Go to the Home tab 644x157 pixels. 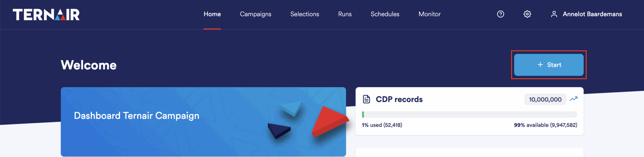[212, 14]
